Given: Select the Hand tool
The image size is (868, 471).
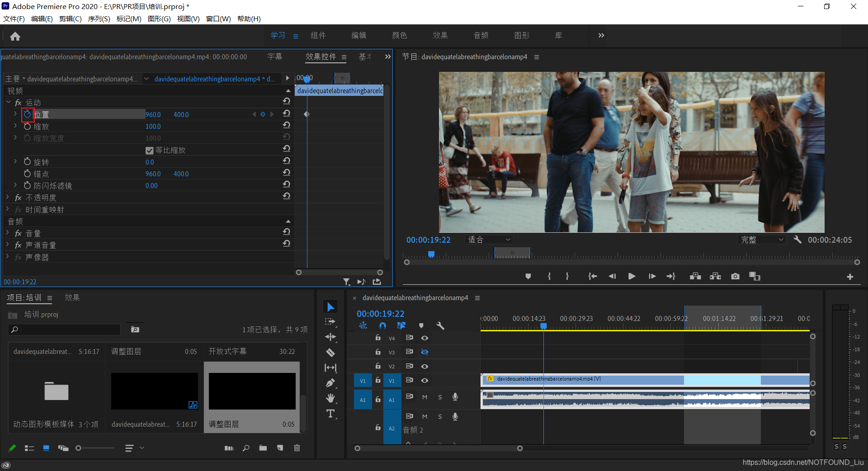Looking at the screenshot, I should click(x=330, y=398).
